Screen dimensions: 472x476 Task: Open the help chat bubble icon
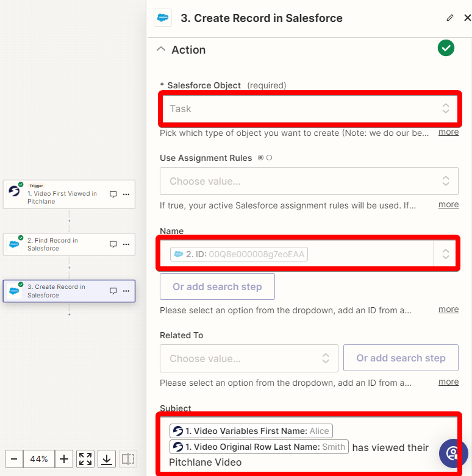(453, 453)
